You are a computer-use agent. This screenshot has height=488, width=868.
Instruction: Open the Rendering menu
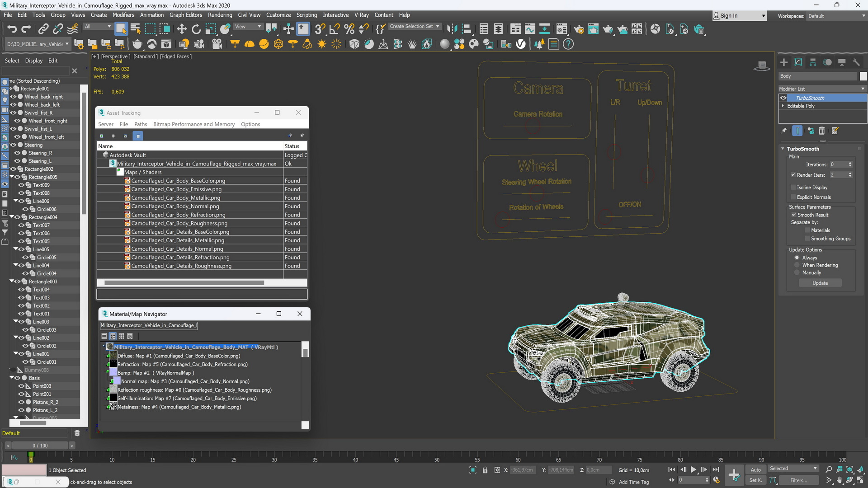pos(220,15)
